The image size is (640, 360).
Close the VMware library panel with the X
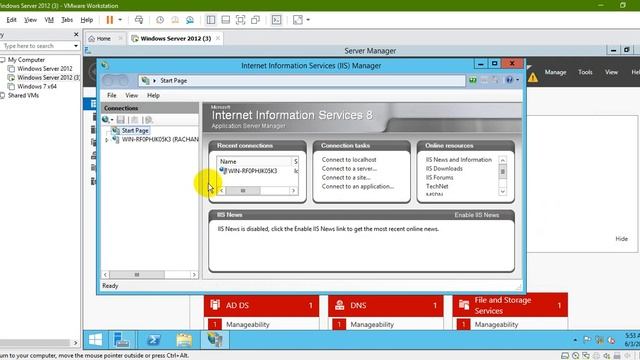tap(76, 35)
